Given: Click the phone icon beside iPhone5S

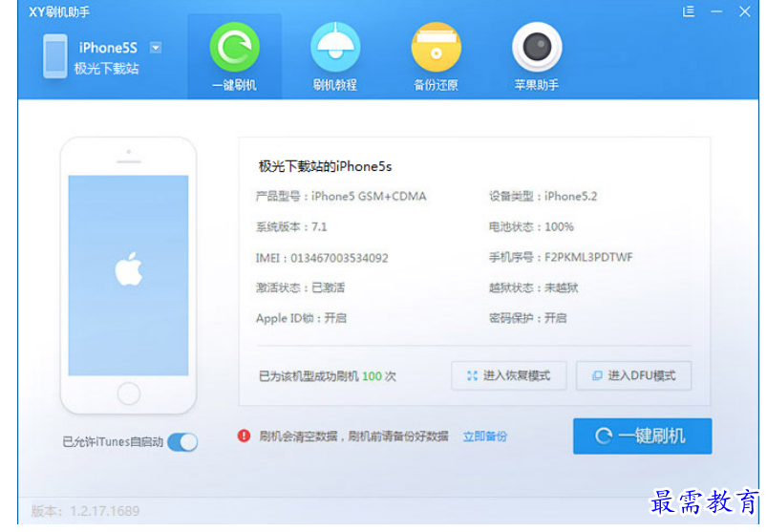Looking at the screenshot, I should pyautogui.click(x=54, y=56).
